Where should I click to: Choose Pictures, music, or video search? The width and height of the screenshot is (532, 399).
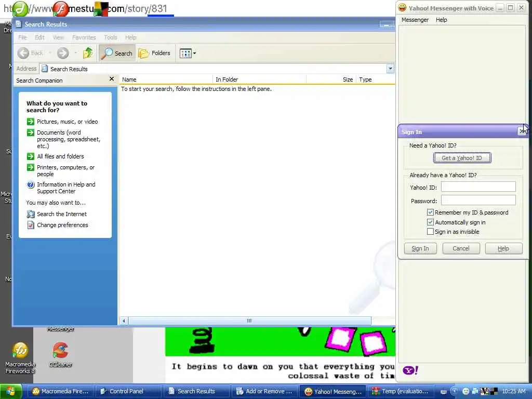[x=67, y=122]
